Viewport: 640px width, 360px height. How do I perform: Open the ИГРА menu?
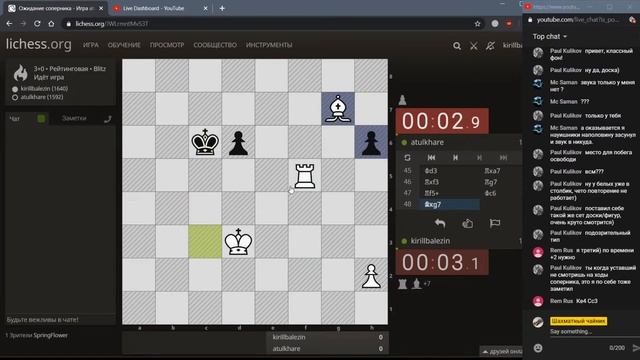(x=91, y=45)
